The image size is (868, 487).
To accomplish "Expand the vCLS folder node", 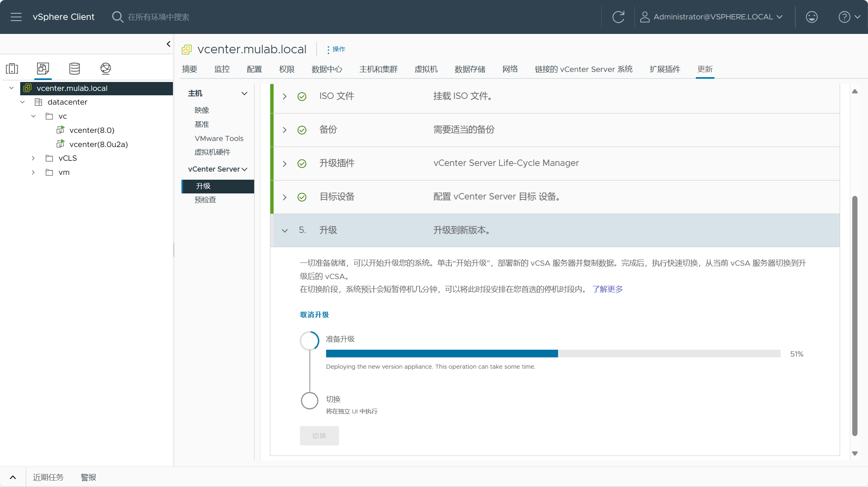I will pyautogui.click(x=34, y=158).
